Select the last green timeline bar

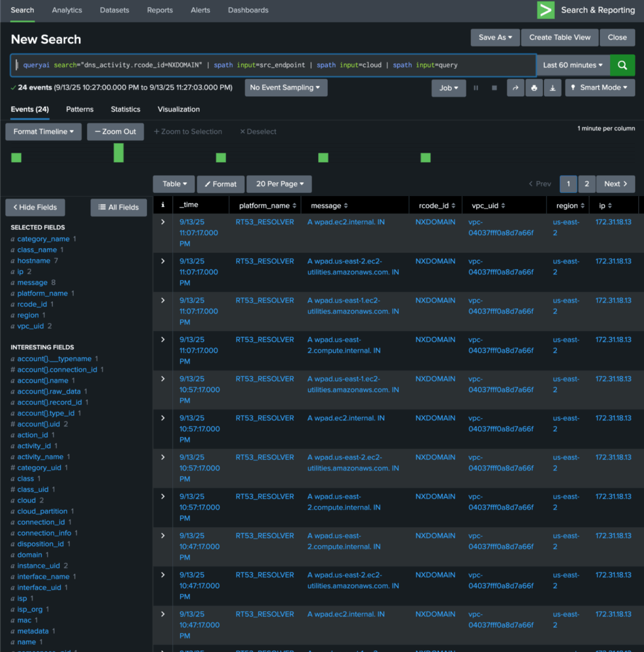coord(426,158)
